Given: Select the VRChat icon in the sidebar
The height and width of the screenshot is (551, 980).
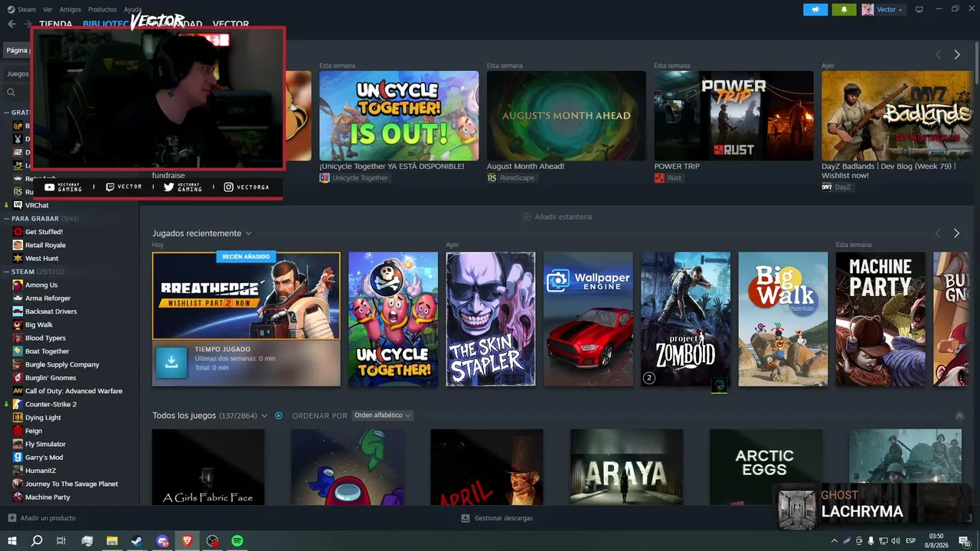Looking at the screenshot, I should pos(18,205).
